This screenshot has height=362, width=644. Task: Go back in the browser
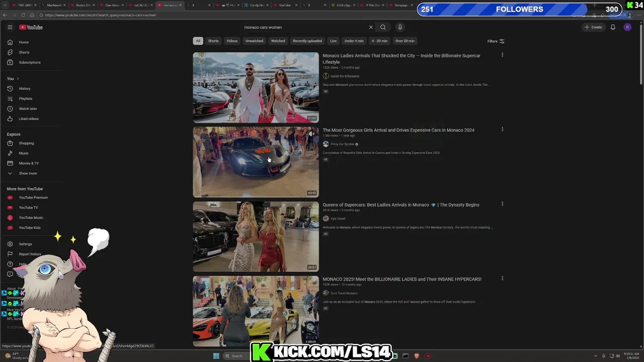[x=5, y=15]
